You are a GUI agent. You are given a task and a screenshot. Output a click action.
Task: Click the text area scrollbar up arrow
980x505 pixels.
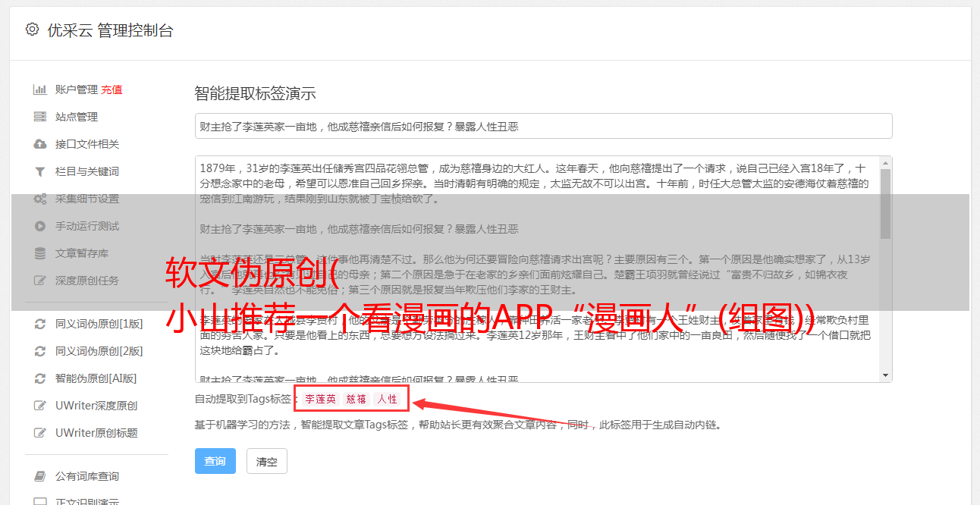pyautogui.click(x=885, y=162)
